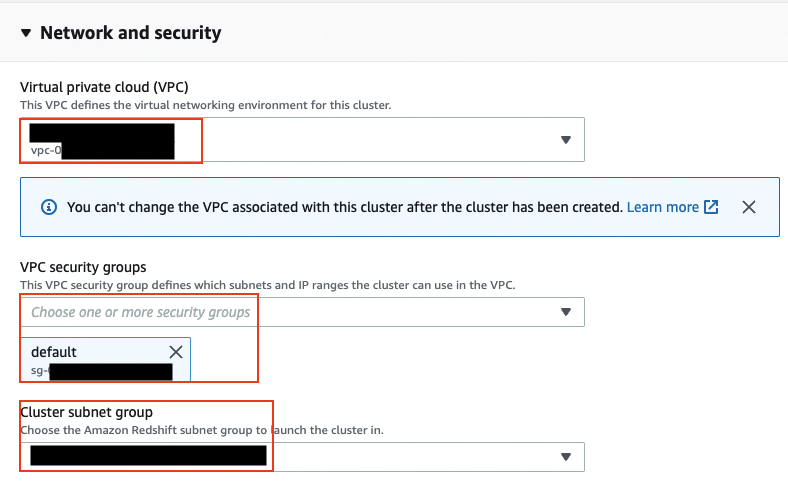Click the Cluster subnet group label
Screen dimensions: 788x496
pyautogui.click(x=85, y=412)
